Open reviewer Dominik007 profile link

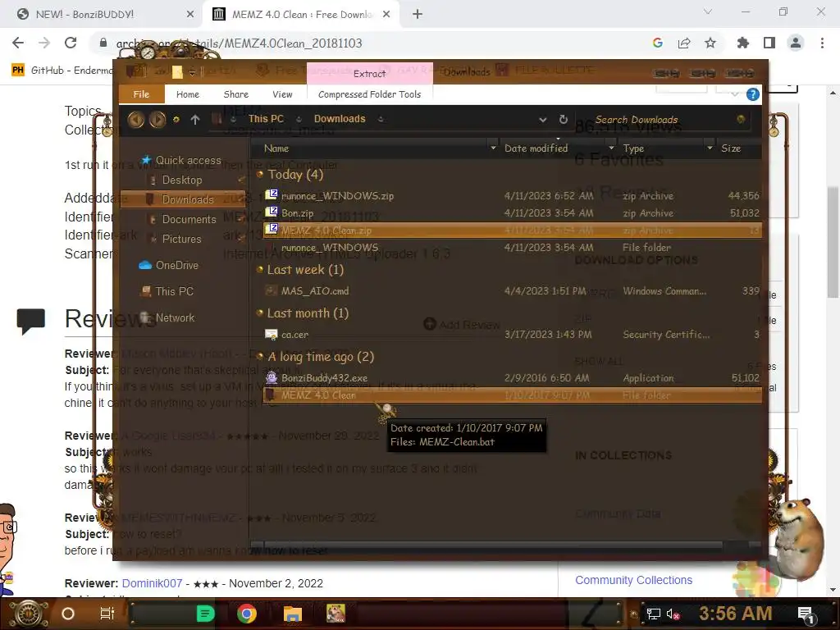152,583
